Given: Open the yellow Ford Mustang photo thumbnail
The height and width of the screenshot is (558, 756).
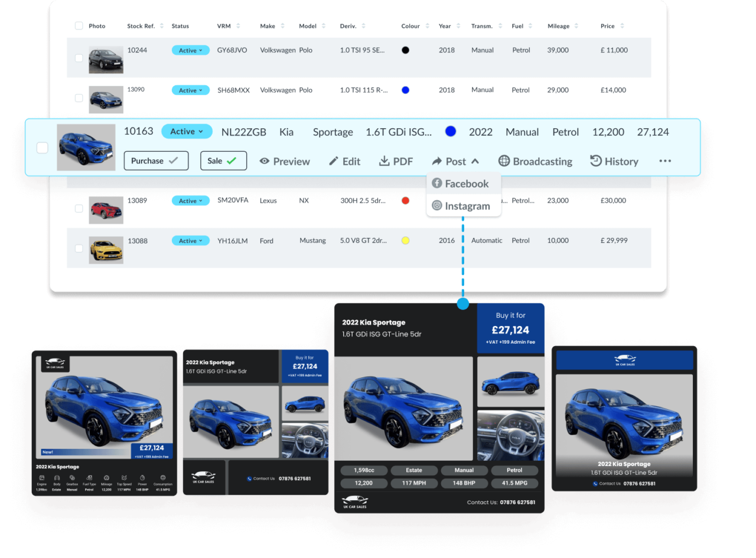Looking at the screenshot, I should point(106,250).
